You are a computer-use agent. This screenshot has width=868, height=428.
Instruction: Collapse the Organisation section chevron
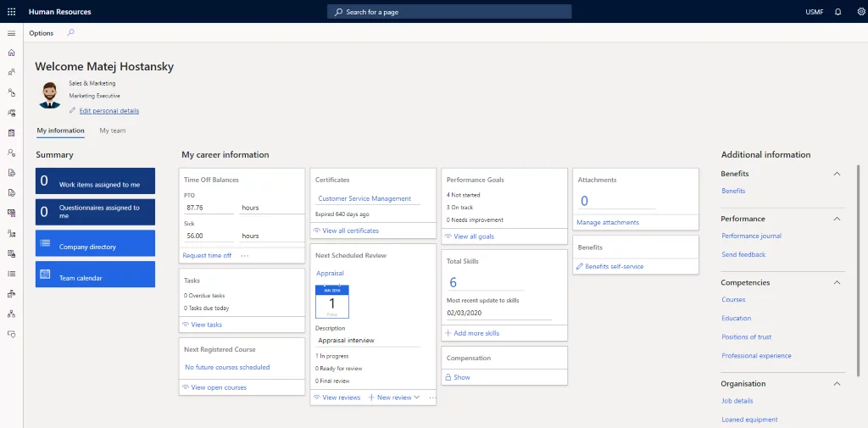click(837, 384)
